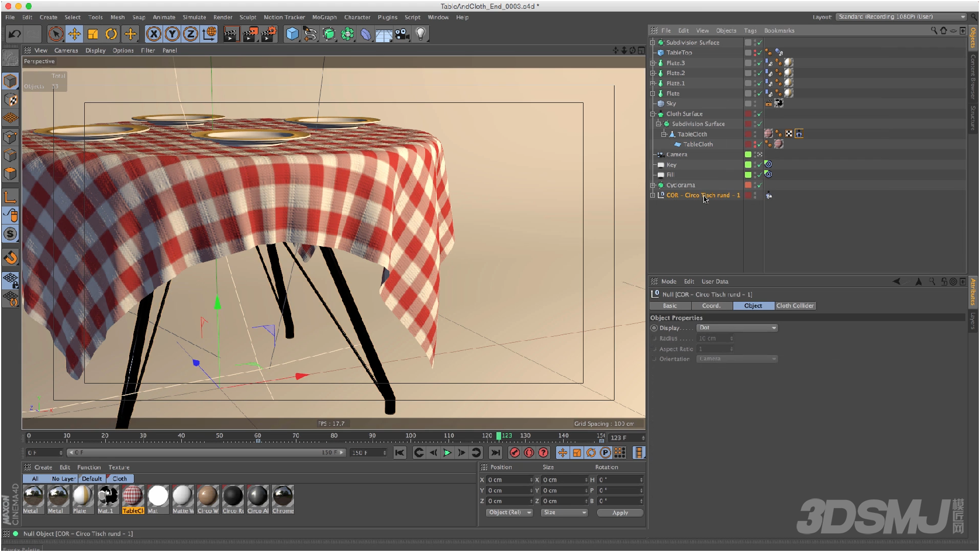Click the Undo arrow icon
This screenshot has width=980, height=552.
15,34
